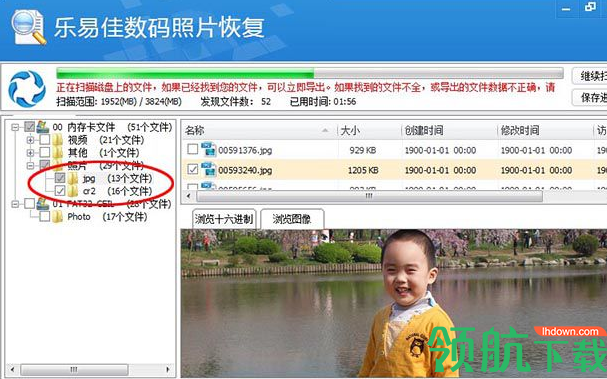Select the cr2 (16个文件) tree row
Viewport: 607px width, 379px height.
click(x=118, y=191)
